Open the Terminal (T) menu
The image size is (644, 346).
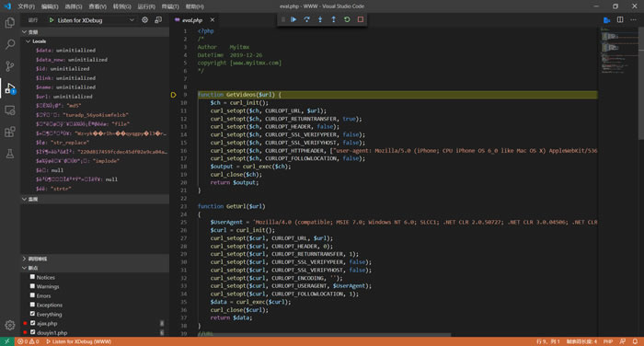(x=170, y=6)
